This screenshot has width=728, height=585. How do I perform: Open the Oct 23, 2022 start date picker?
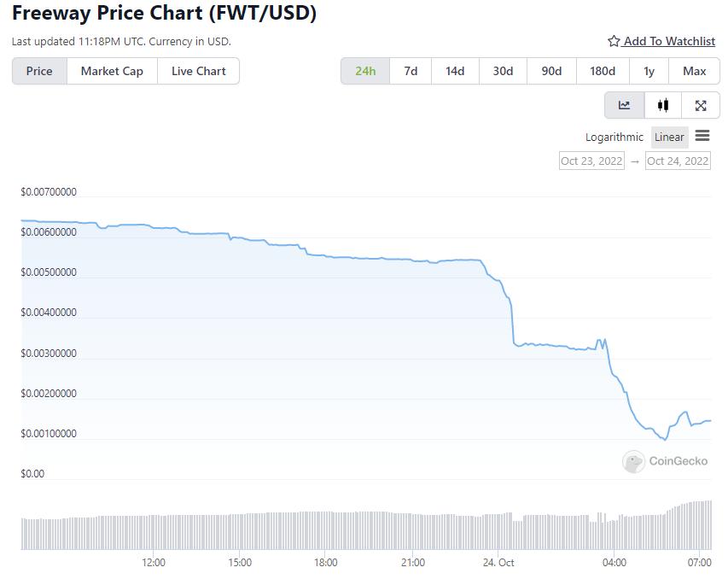pos(591,161)
